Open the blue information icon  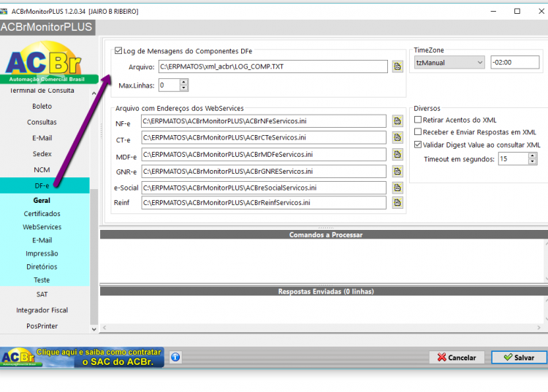[175, 357]
